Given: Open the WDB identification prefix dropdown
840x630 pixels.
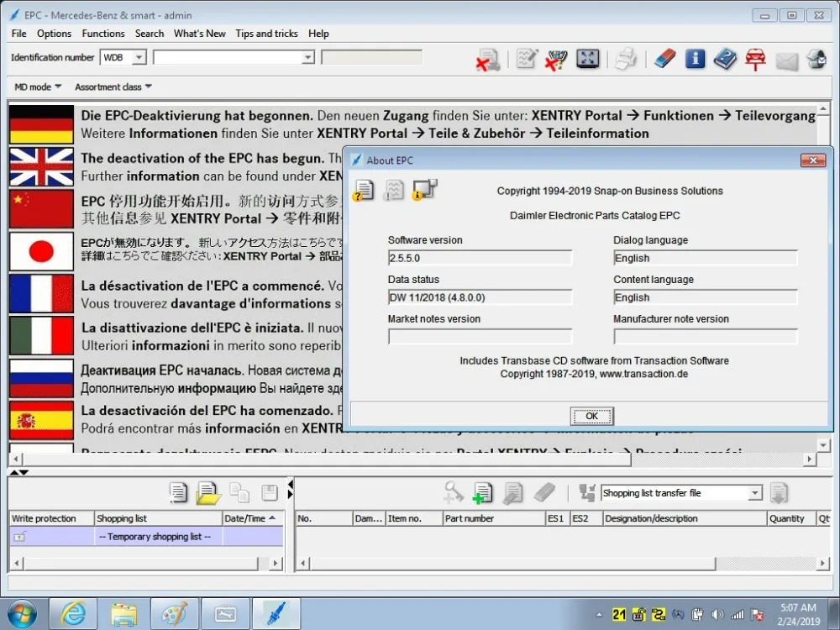Looking at the screenshot, I should 139,57.
